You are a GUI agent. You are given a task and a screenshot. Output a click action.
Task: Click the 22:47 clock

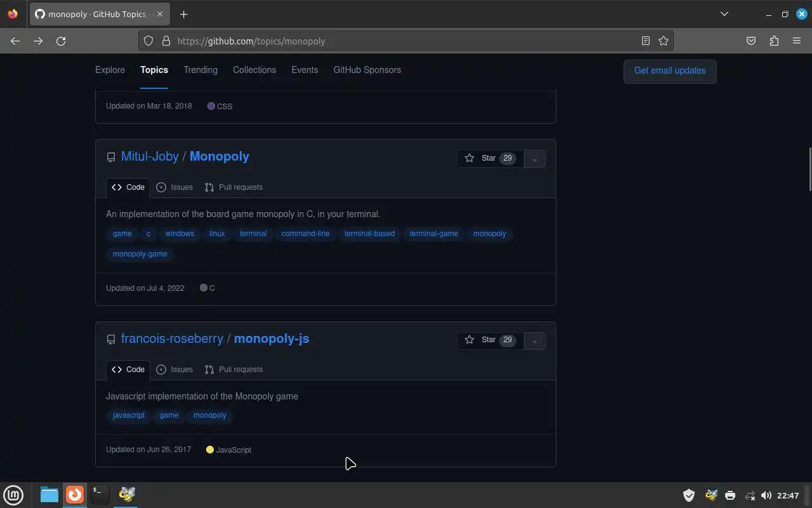point(788,495)
